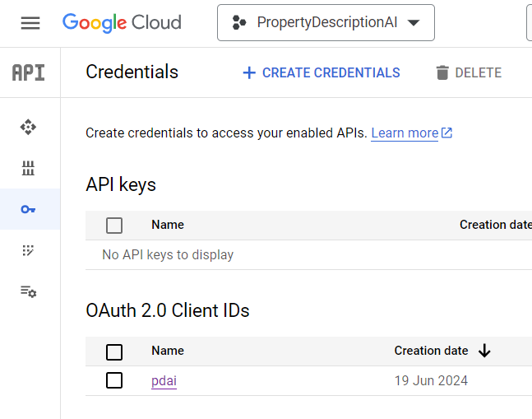Click the Delete trash button
532x419 pixels.
coord(468,72)
